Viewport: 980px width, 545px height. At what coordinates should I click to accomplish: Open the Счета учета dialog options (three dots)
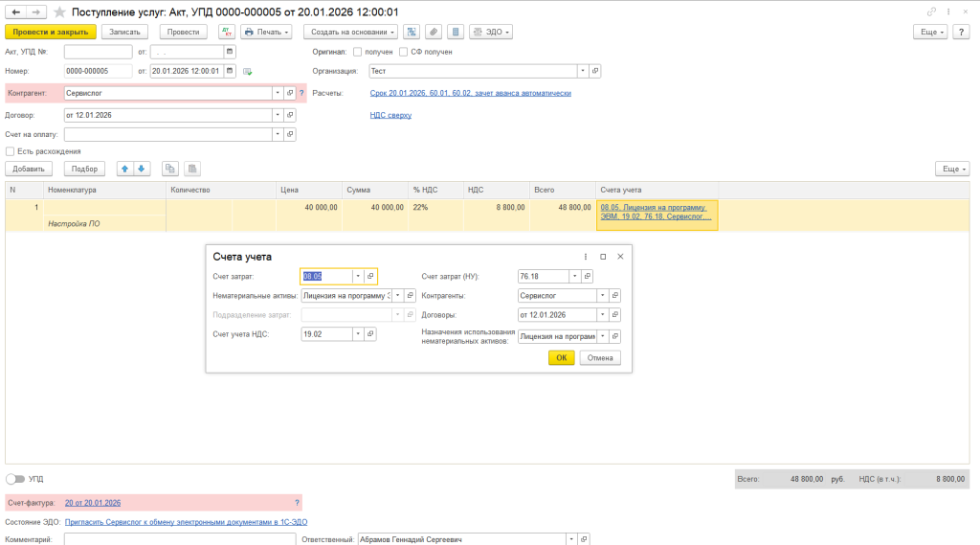tap(586, 257)
